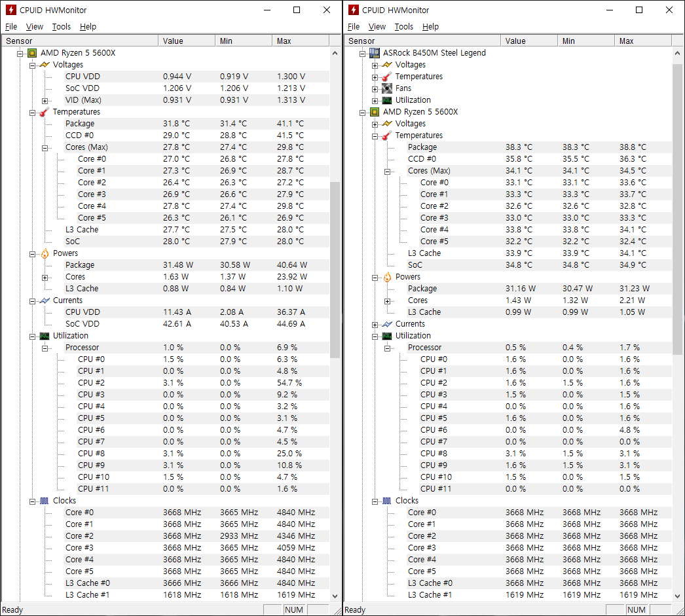Click the Powers flame icon in right window
The height and width of the screenshot is (616, 685).
pyautogui.click(x=387, y=277)
